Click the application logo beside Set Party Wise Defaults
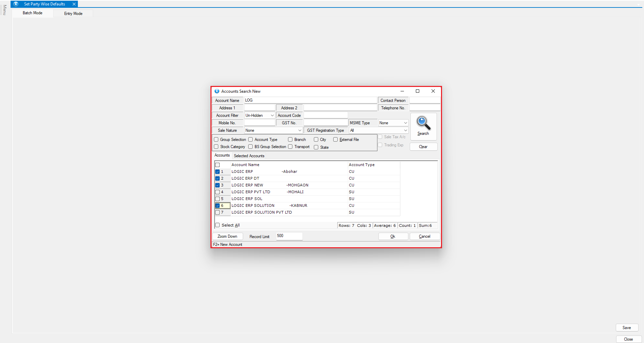 (16, 4)
